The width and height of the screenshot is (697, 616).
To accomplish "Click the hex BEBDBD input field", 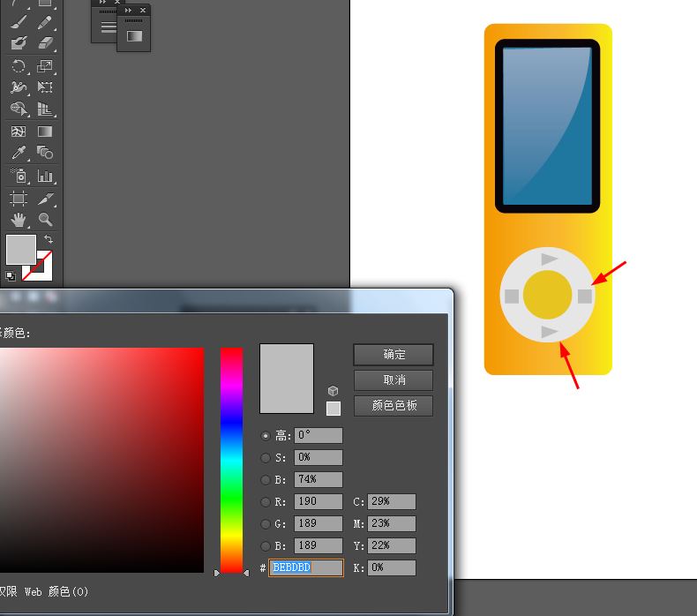I will [x=306, y=568].
